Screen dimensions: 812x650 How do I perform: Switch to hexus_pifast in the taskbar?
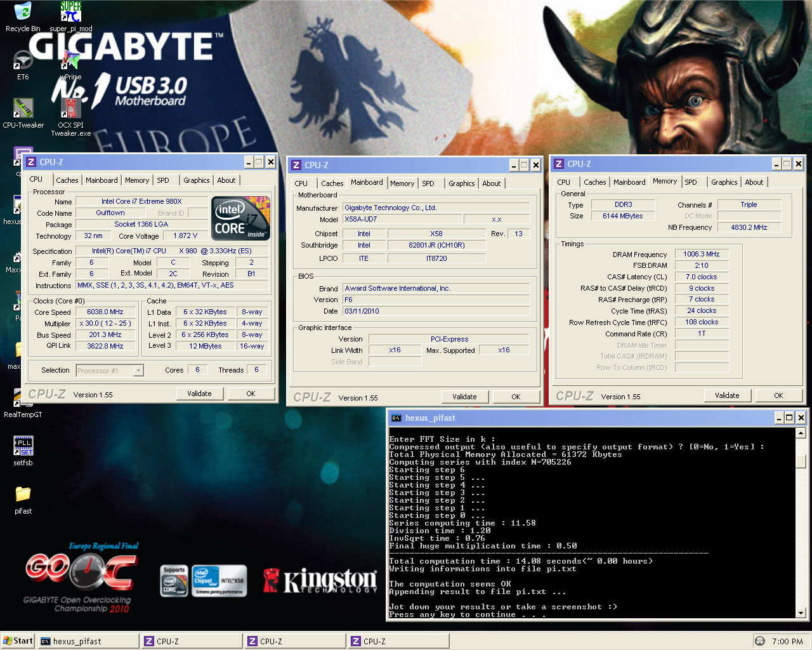point(88,641)
